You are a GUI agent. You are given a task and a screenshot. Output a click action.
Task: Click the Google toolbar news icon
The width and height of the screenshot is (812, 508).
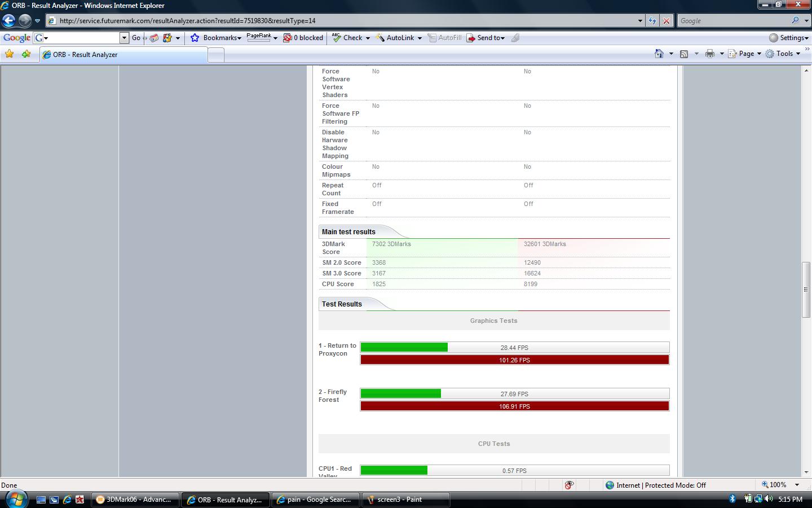[x=154, y=38]
